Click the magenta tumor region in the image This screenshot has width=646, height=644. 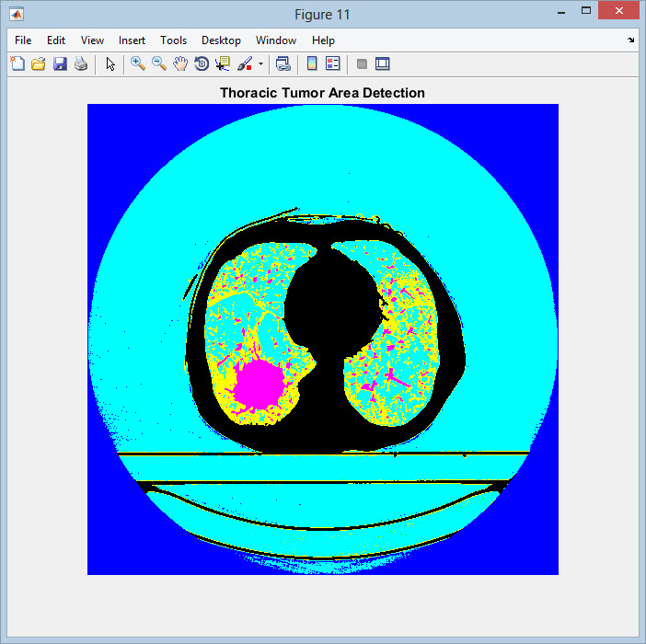coord(259,384)
